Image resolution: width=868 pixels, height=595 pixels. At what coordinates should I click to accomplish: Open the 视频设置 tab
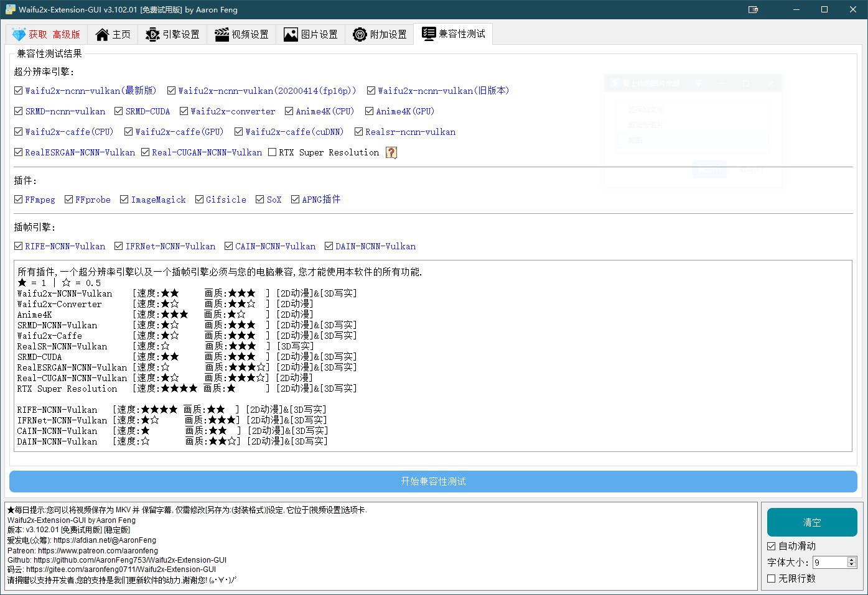tap(242, 35)
